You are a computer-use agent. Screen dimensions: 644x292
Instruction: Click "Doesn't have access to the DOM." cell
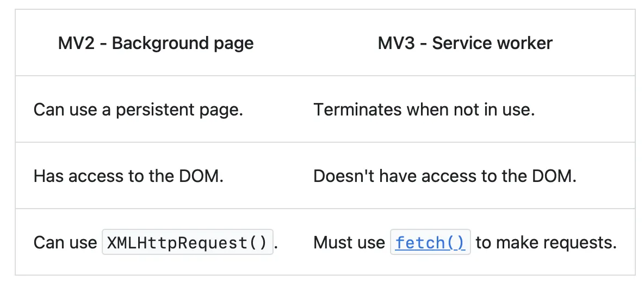point(444,176)
